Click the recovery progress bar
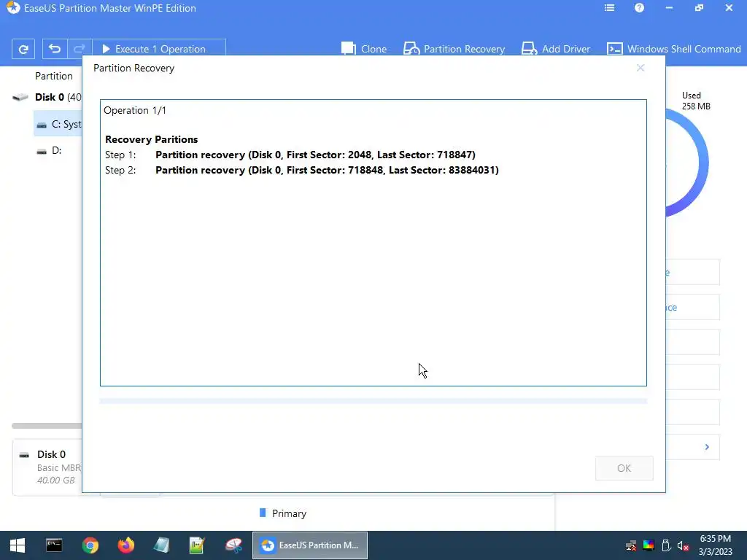Screen dimensions: 747x560 pyautogui.click(x=373, y=401)
